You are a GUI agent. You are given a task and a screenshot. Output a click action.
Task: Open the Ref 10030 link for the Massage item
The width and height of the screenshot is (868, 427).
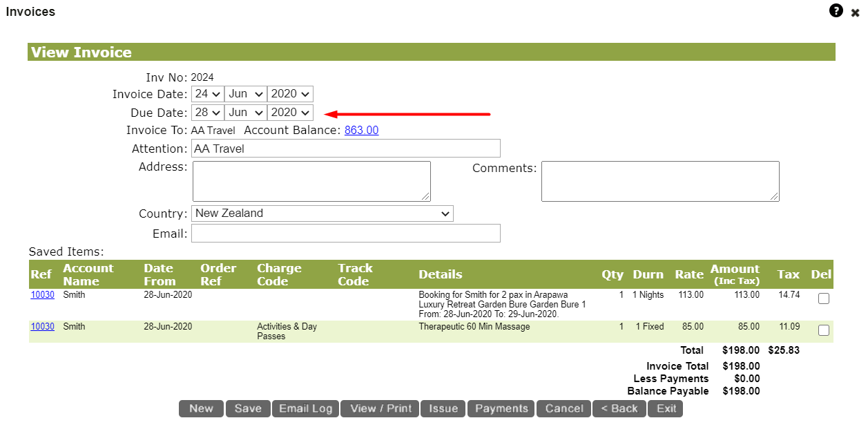pos(42,326)
